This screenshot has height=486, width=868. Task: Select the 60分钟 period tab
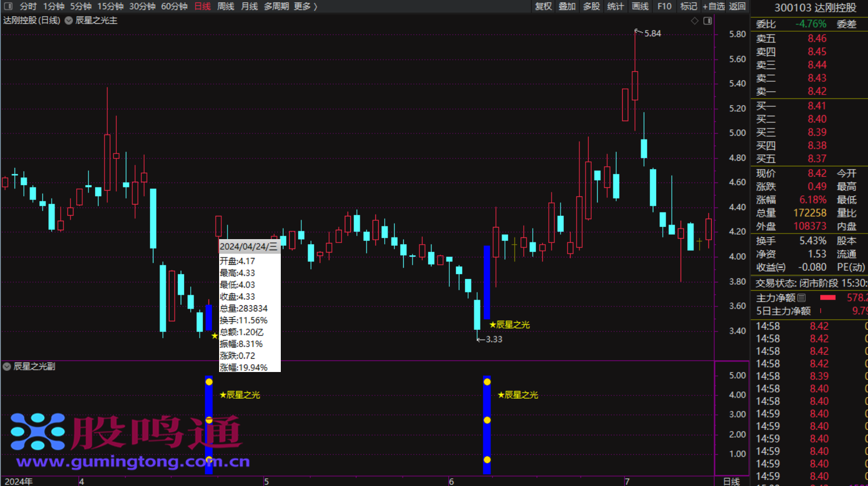(x=174, y=6)
